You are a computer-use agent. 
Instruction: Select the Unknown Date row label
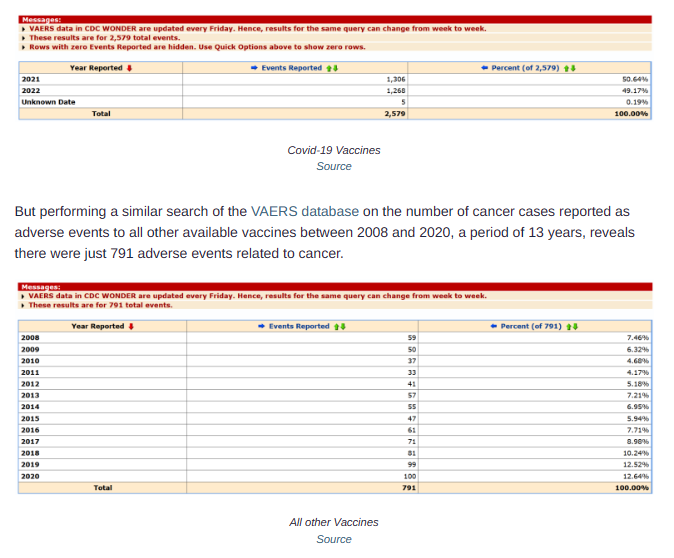tap(48, 102)
